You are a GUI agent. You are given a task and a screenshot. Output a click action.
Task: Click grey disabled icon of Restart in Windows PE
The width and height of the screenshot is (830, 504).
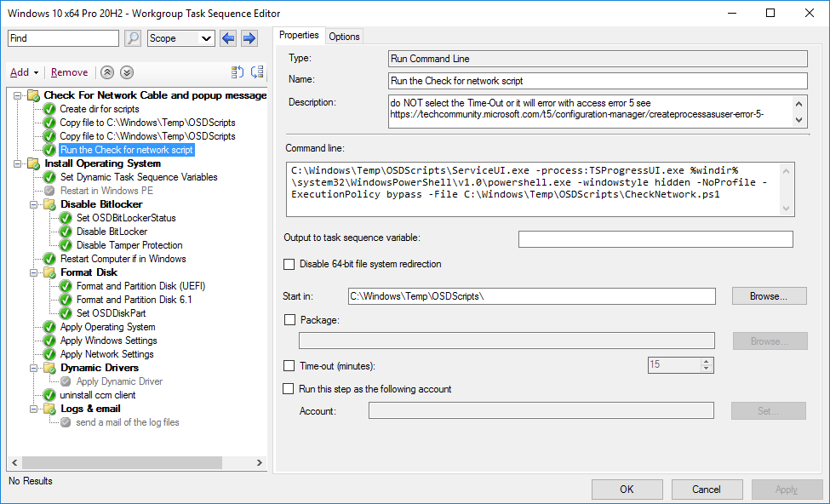tap(49, 191)
